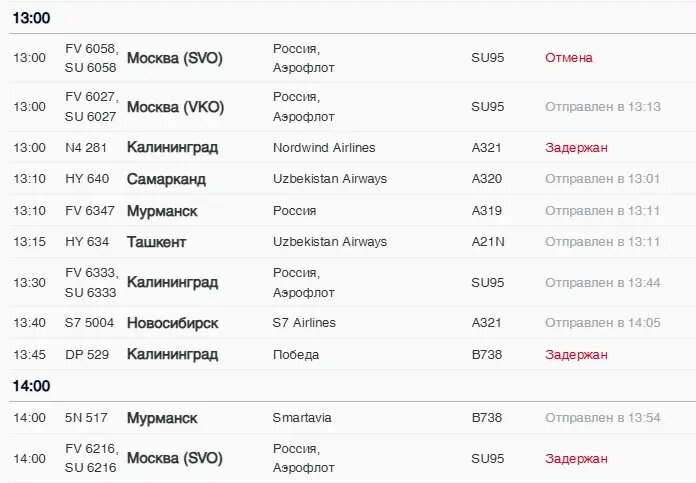The image size is (696, 483).
Task: Click aircraft type A21N on Ташкент row
Action: tap(488, 242)
